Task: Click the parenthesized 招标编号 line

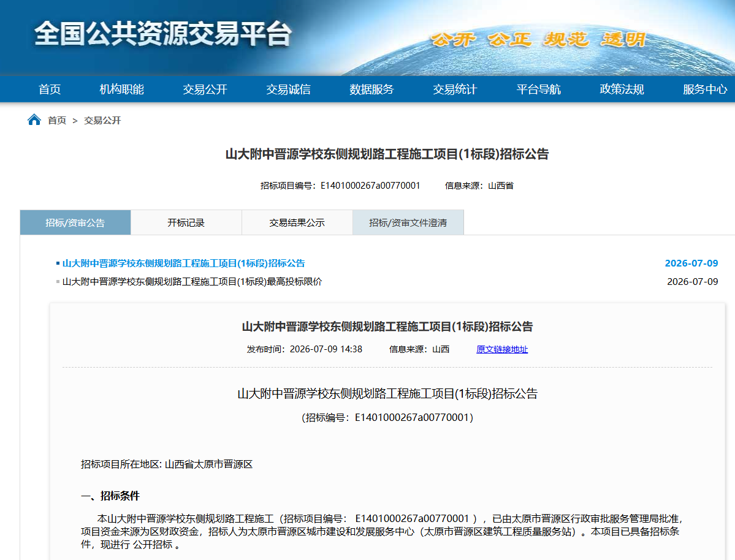Action: (x=387, y=417)
